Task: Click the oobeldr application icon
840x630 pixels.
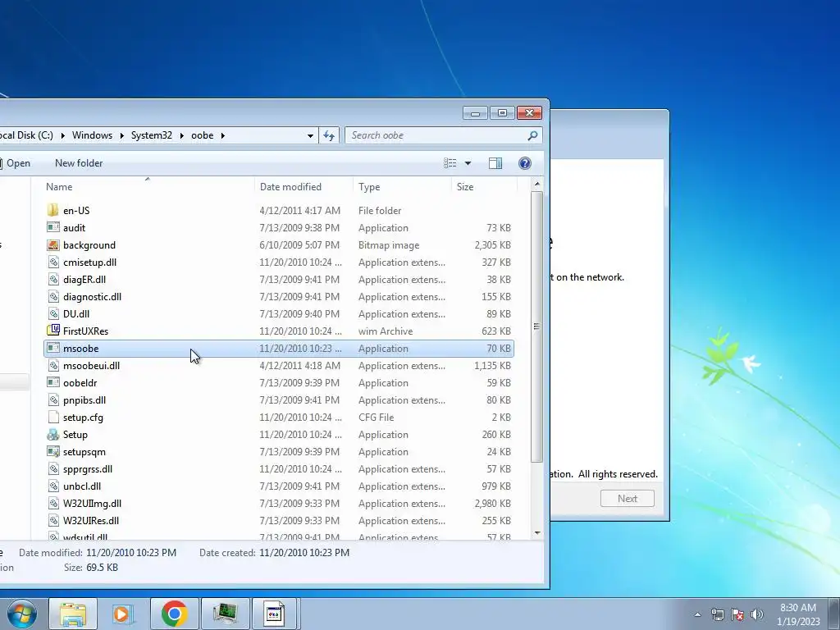Action: coord(53,382)
